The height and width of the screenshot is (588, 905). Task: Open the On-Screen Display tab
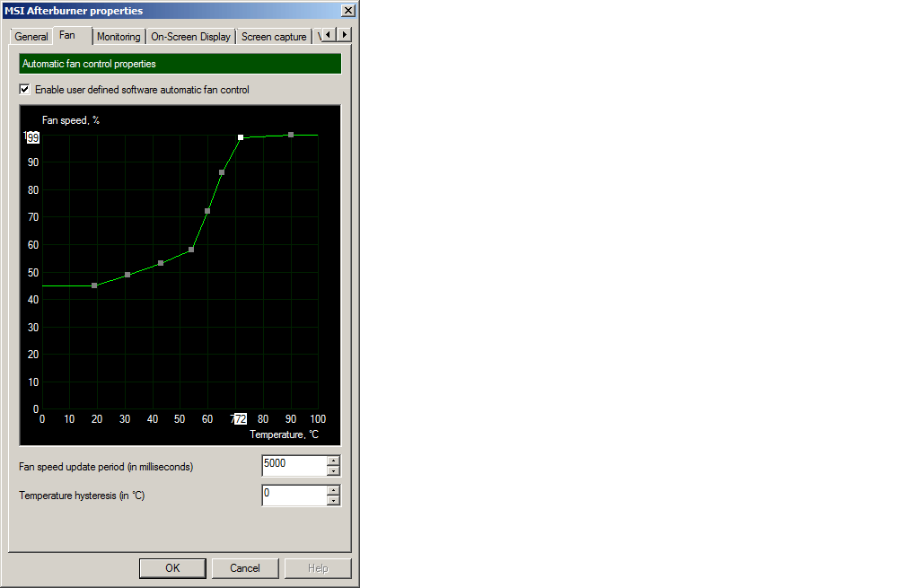(190, 36)
